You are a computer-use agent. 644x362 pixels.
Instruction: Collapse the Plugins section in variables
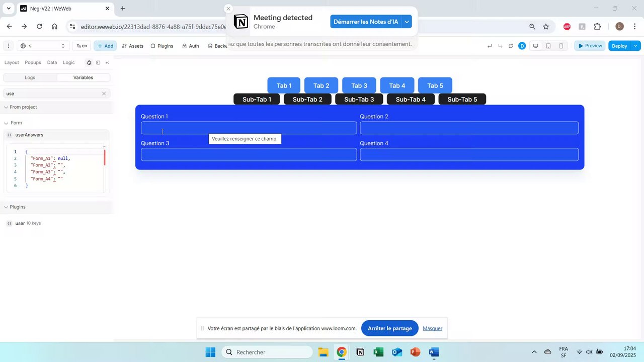tap(6, 207)
